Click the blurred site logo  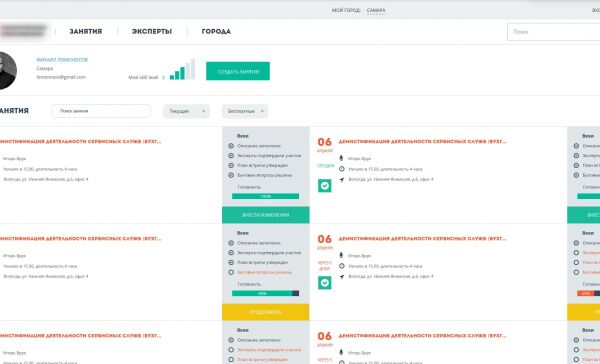click(x=23, y=31)
